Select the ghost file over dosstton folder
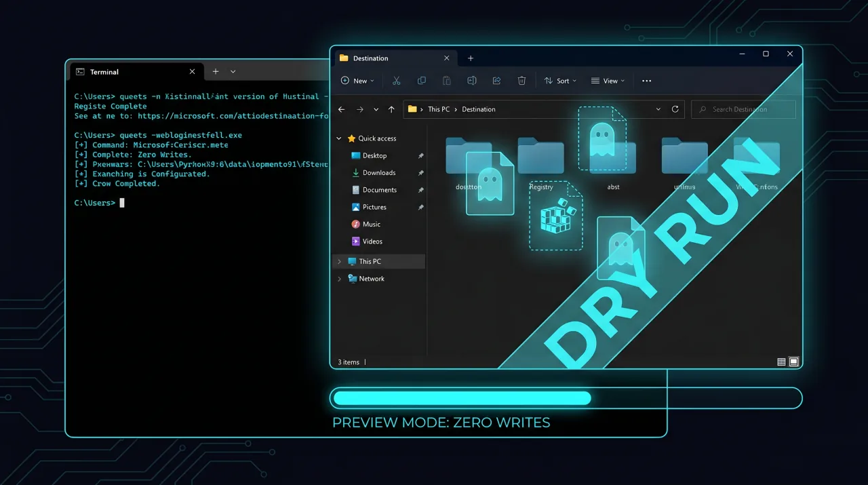Screen dimensions: 868x485 click(490, 183)
